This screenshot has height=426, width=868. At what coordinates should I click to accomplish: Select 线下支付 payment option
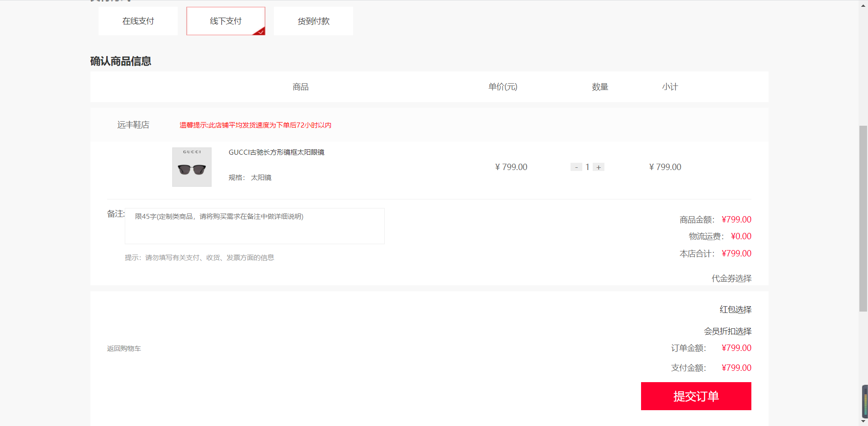tap(226, 21)
